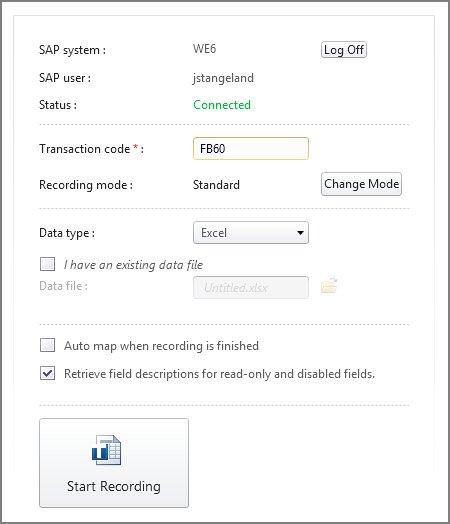Click the greyed-out 'Data file :' label
The height and width of the screenshot is (524, 450).
tap(63, 286)
